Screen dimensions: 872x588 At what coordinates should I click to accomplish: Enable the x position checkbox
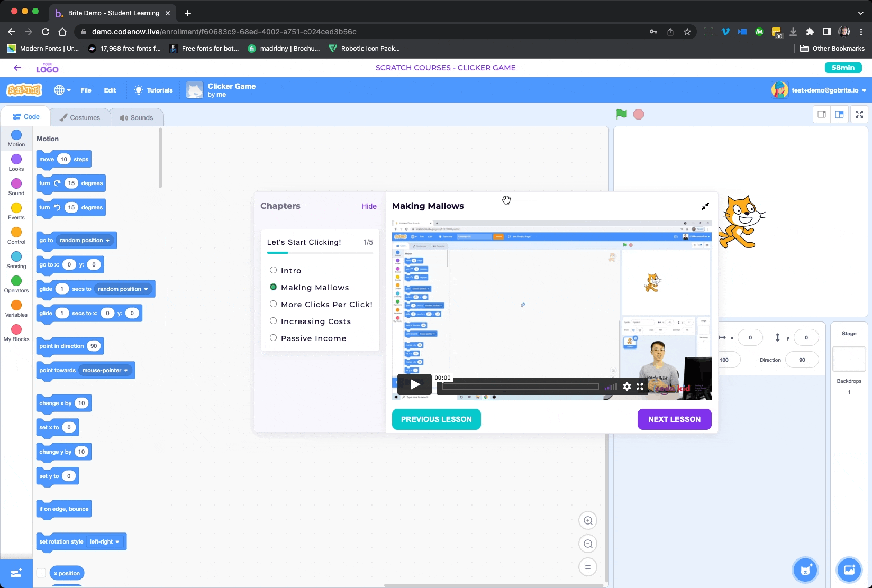pyautogui.click(x=41, y=573)
